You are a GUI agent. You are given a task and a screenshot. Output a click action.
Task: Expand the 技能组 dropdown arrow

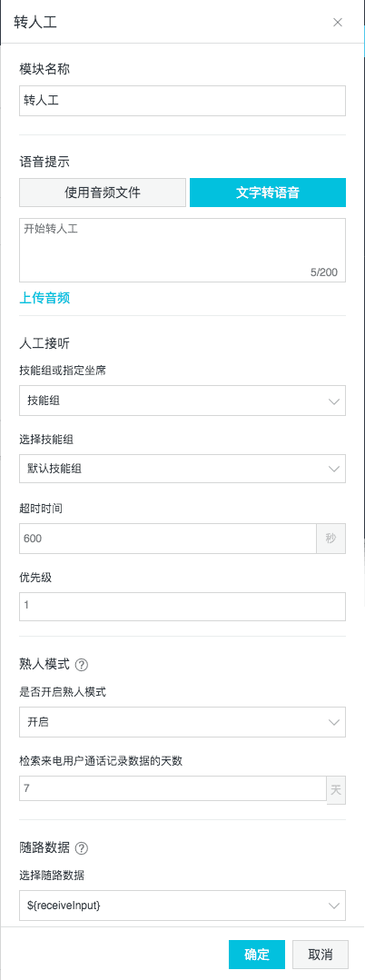[334, 401]
